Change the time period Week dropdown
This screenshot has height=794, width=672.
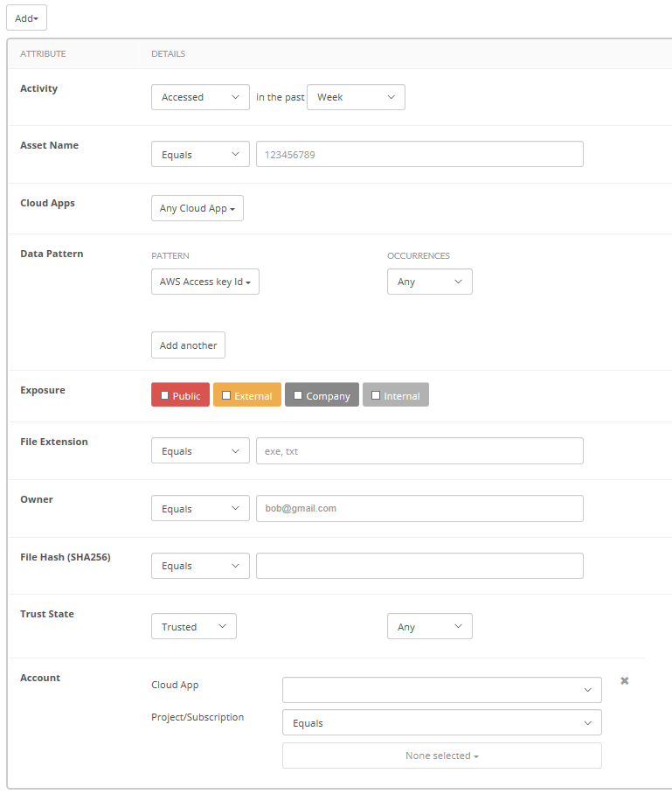pyautogui.click(x=356, y=97)
